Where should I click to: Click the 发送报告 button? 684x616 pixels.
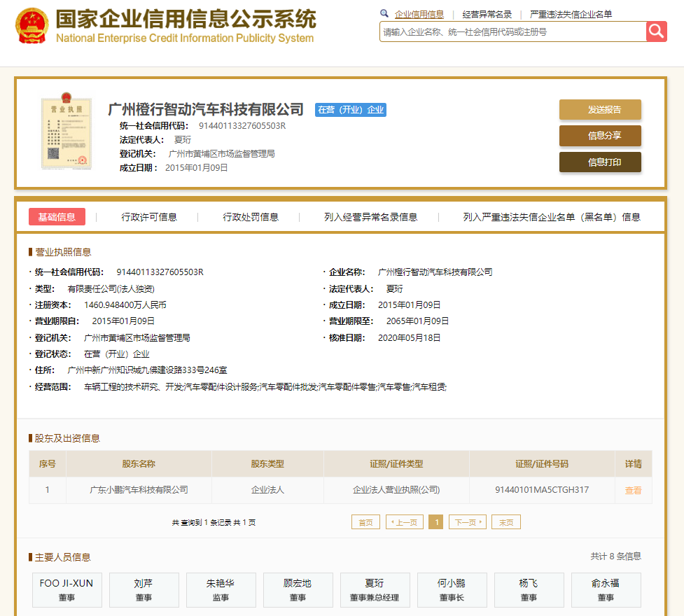(x=600, y=110)
